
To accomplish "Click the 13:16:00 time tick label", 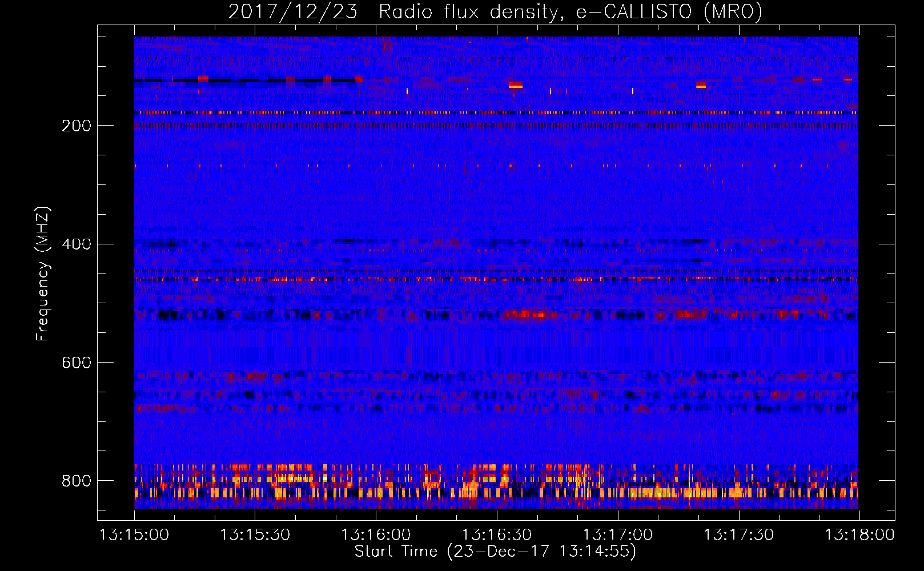I will 376,534.
